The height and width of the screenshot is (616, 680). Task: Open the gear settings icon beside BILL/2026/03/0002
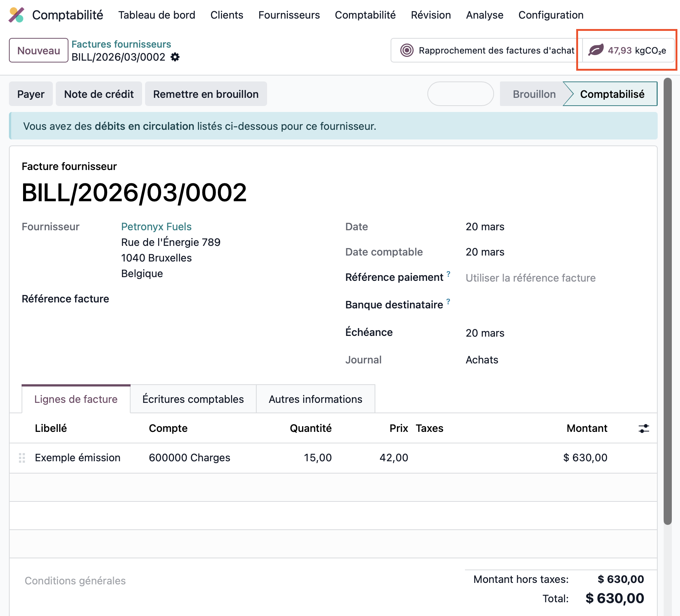[x=175, y=57]
